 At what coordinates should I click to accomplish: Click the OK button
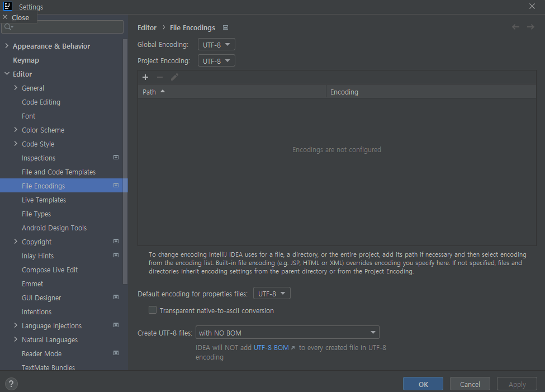(x=423, y=384)
